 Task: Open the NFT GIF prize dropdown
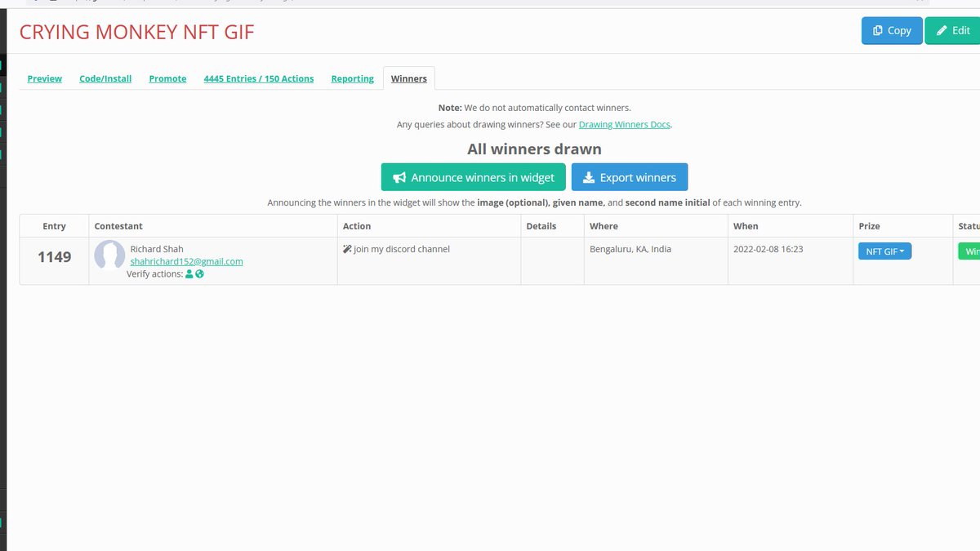[884, 251]
